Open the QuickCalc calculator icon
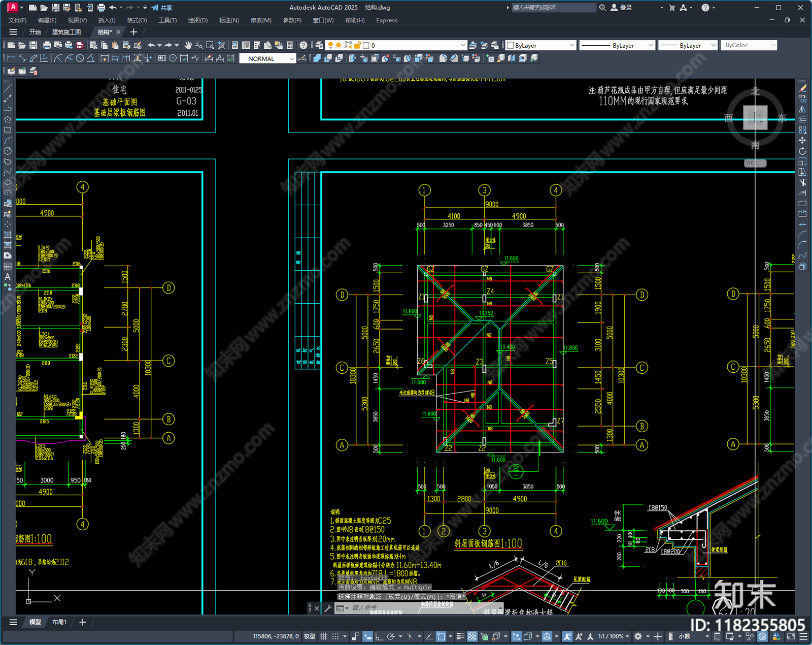 (x=290, y=45)
